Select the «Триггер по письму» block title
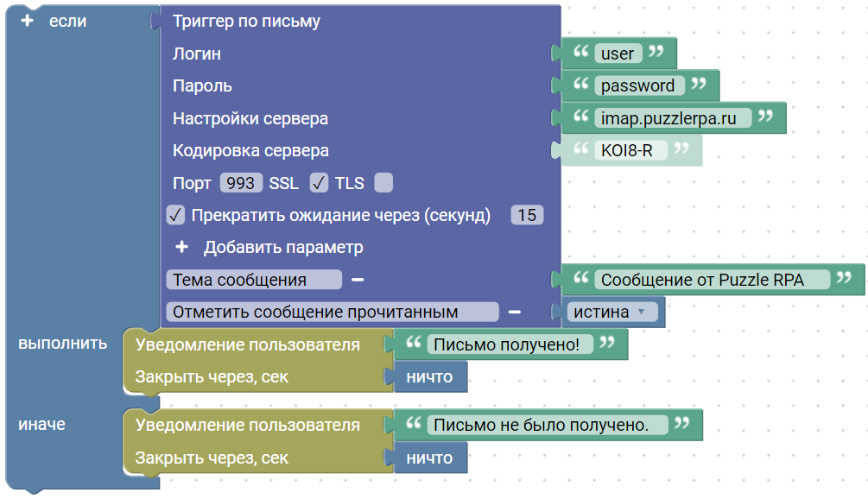This screenshot has width=868, height=499. [246, 21]
